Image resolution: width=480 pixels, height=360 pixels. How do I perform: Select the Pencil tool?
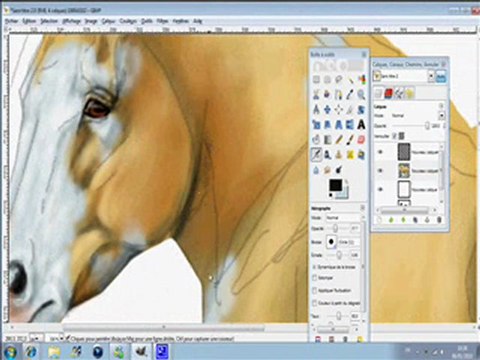tap(338, 140)
